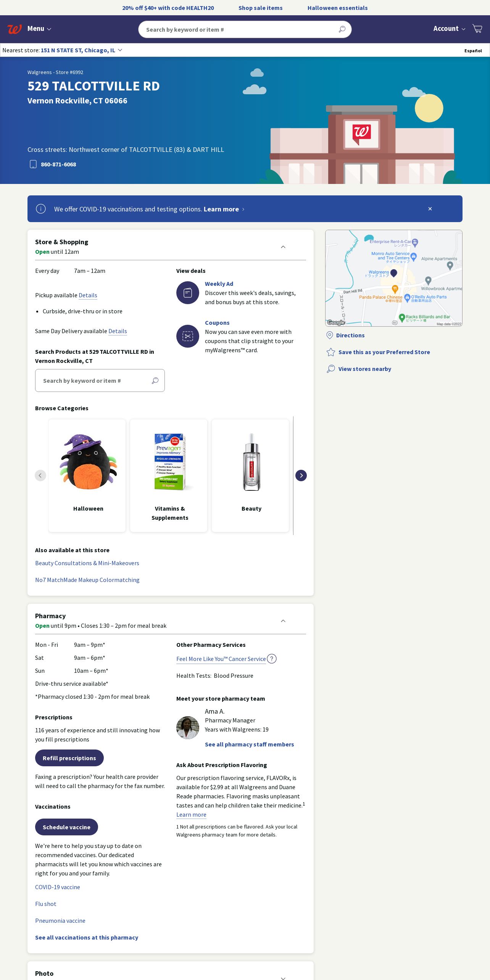490x980 pixels.
Task: Click the header search magnifier icon
Action: click(342, 29)
